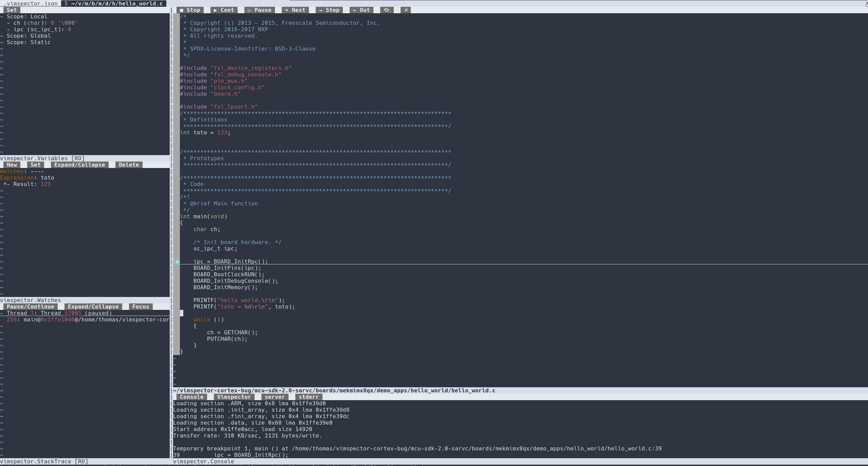
Task: Restart the debug session with circular arrow icon
Action: coord(386,10)
